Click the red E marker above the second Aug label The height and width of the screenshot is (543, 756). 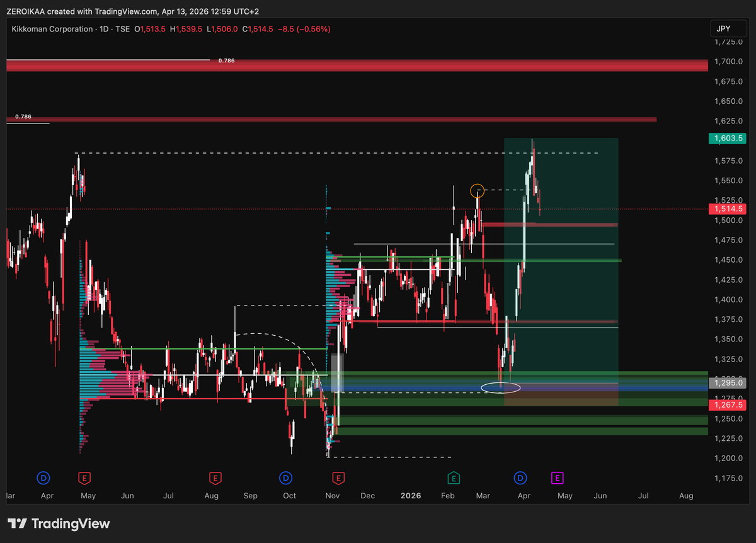click(x=215, y=478)
